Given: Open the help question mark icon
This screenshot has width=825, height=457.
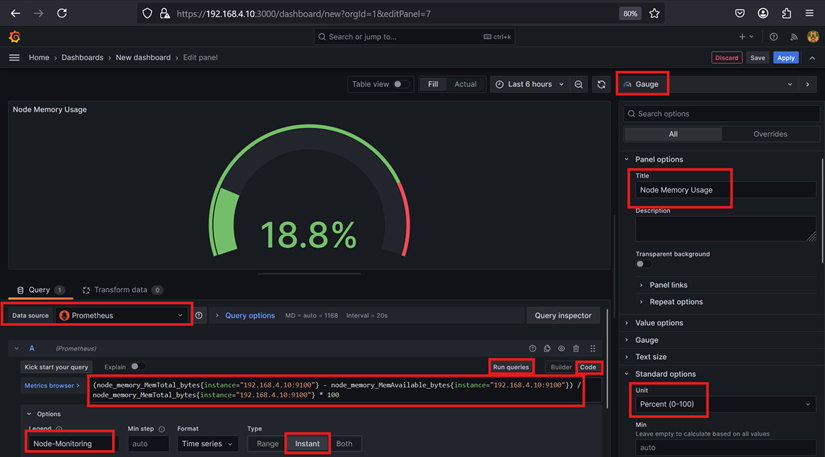Looking at the screenshot, I should (773, 37).
